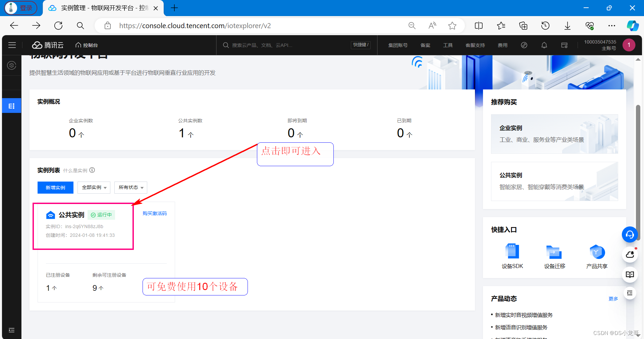
Task: Open browser downloads icon
Action: tap(568, 25)
